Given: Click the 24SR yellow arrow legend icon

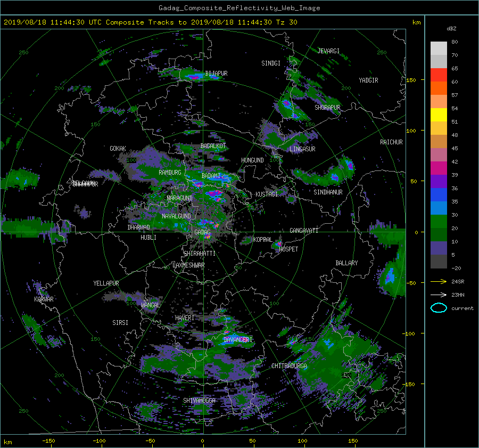Looking at the screenshot, I should (x=439, y=281).
